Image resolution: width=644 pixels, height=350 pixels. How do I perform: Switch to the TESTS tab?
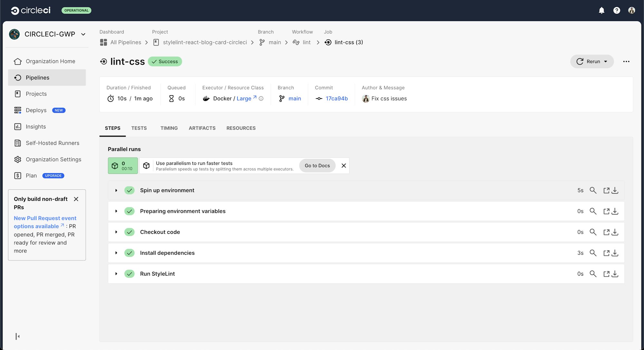(x=139, y=128)
